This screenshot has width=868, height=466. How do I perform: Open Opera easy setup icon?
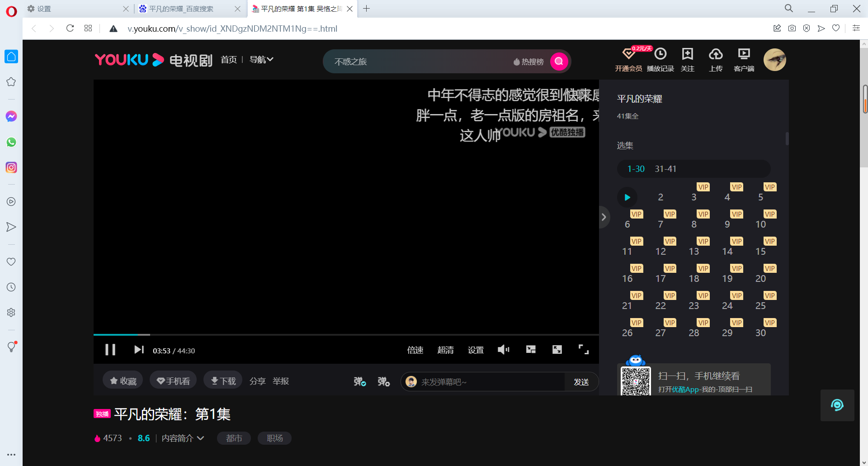point(856,28)
